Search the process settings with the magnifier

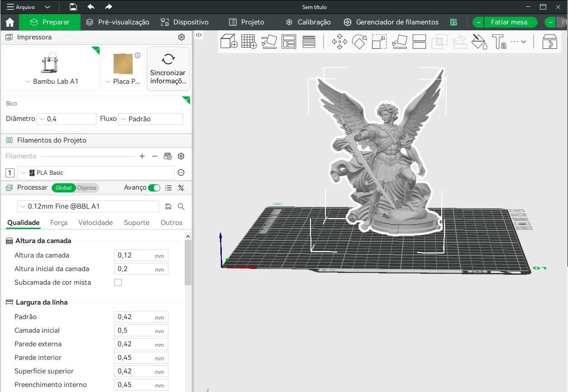181,206
